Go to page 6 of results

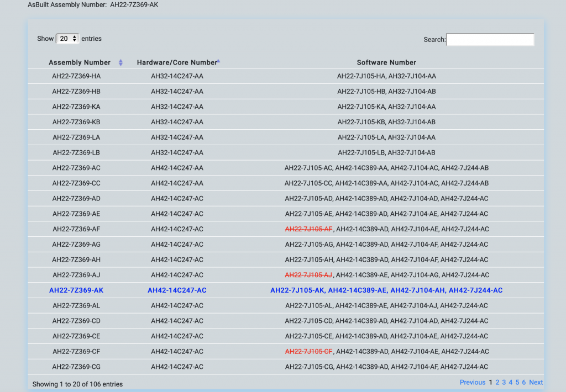click(x=524, y=382)
